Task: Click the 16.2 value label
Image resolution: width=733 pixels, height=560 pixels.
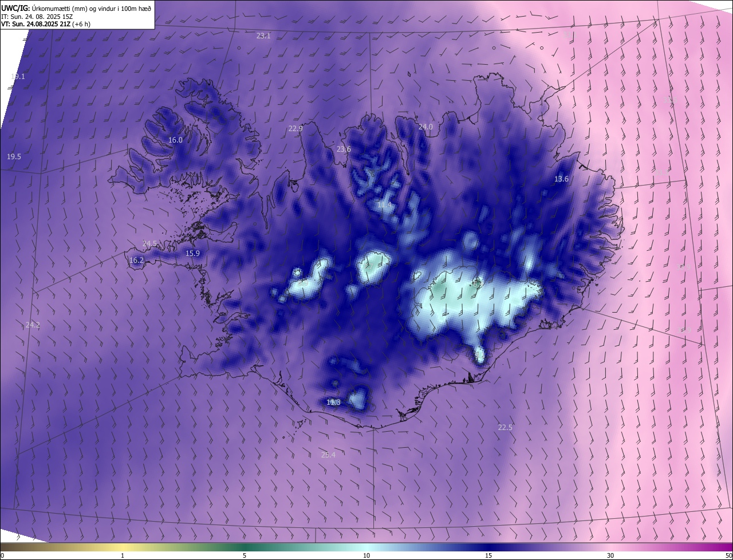Action: pos(136,261)
